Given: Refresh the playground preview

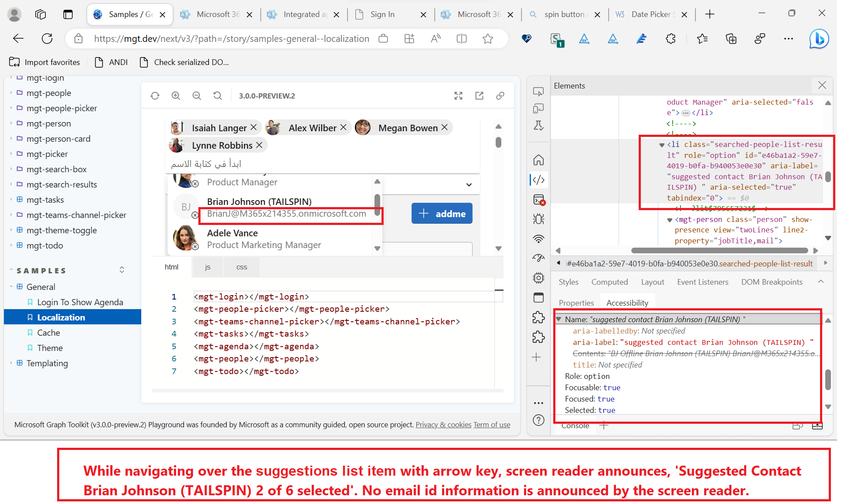Looking at the screenshot, I should [x=155, y=95].
